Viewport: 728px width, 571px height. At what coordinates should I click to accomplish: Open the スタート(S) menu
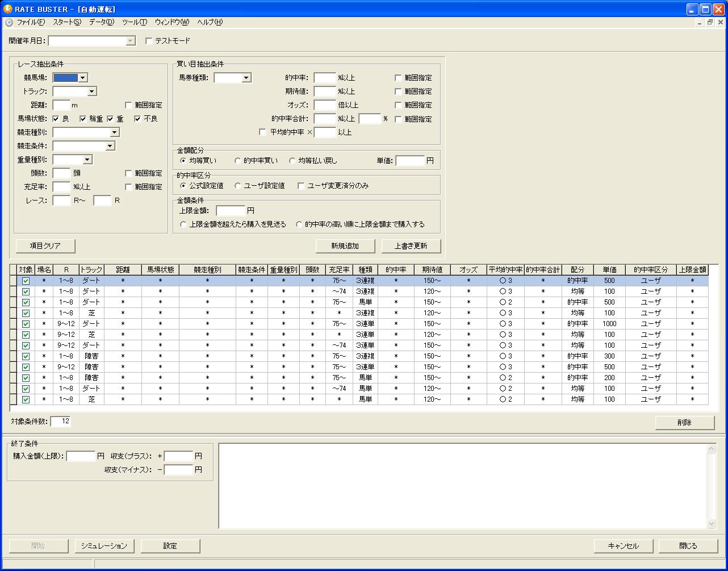[67, 22]
